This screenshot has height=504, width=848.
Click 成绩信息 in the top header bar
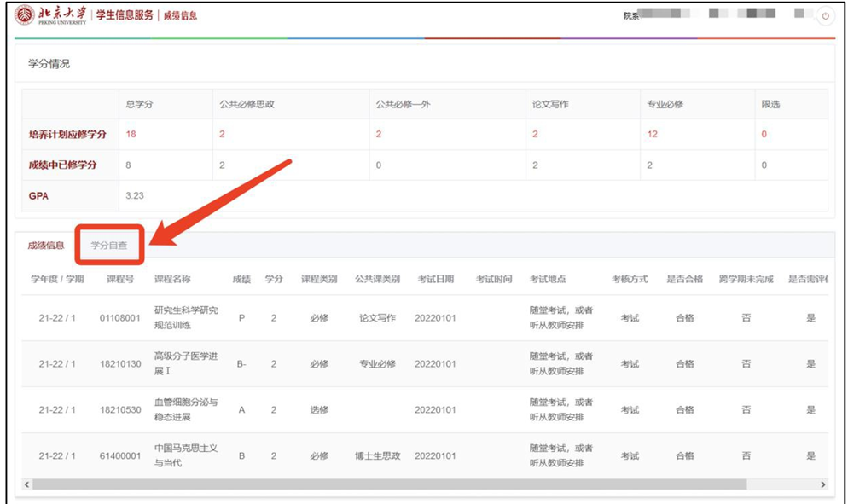[x=180, y=15]
